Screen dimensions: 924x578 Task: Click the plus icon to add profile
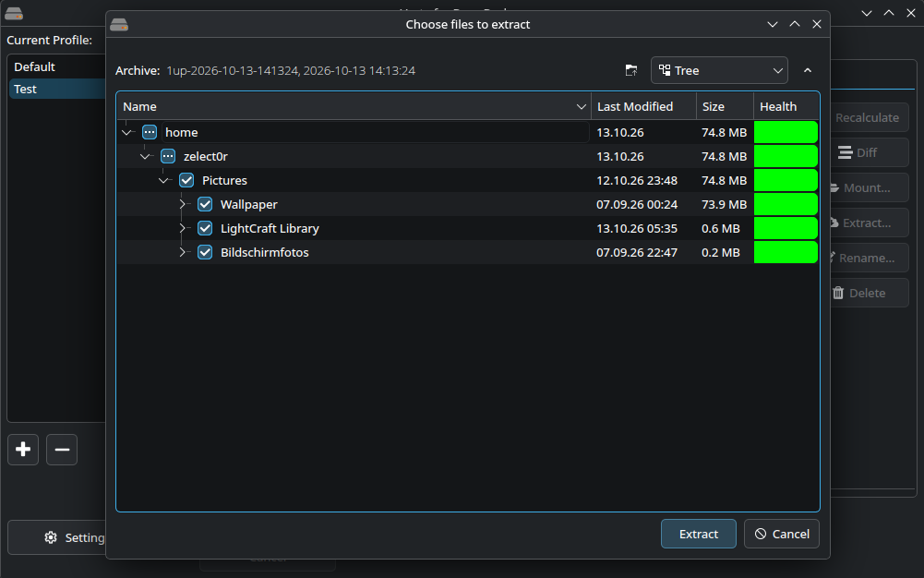click(23, 450)
